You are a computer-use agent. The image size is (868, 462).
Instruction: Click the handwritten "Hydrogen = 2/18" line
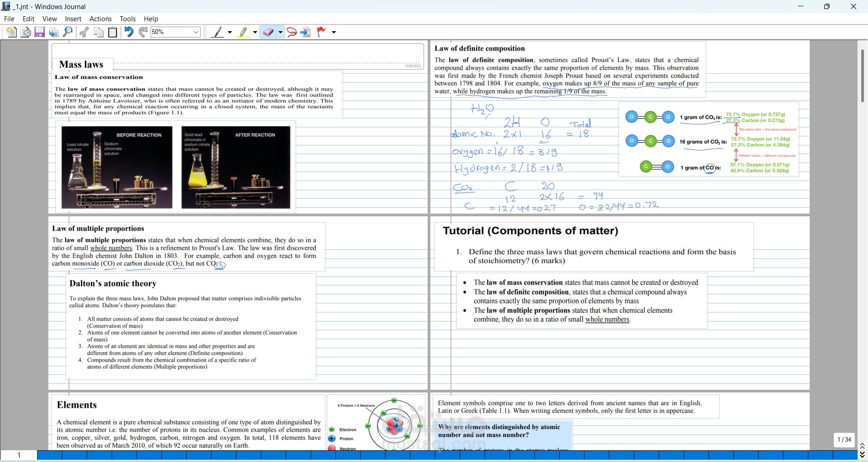(509, 168)
